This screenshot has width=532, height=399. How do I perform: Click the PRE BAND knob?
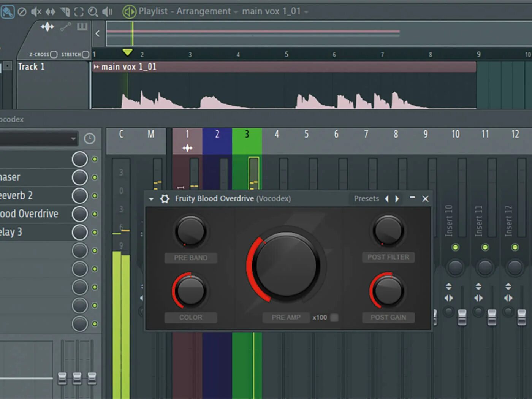coord(191,231)
